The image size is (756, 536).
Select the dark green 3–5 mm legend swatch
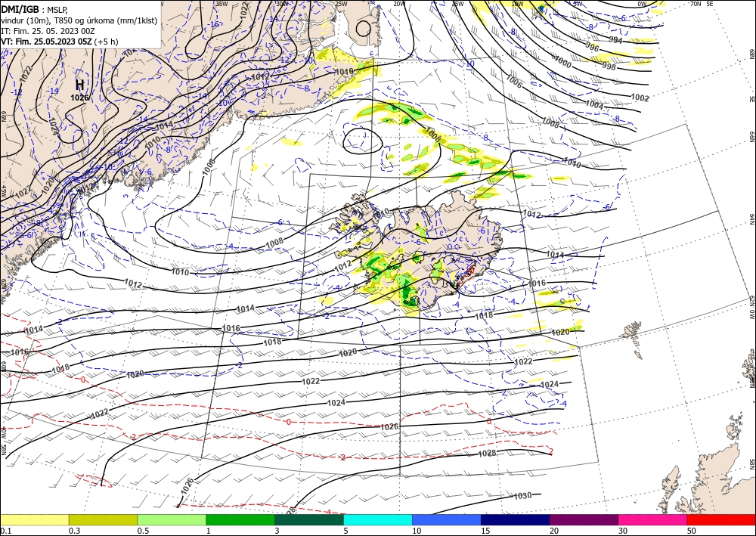coord(309,519)
